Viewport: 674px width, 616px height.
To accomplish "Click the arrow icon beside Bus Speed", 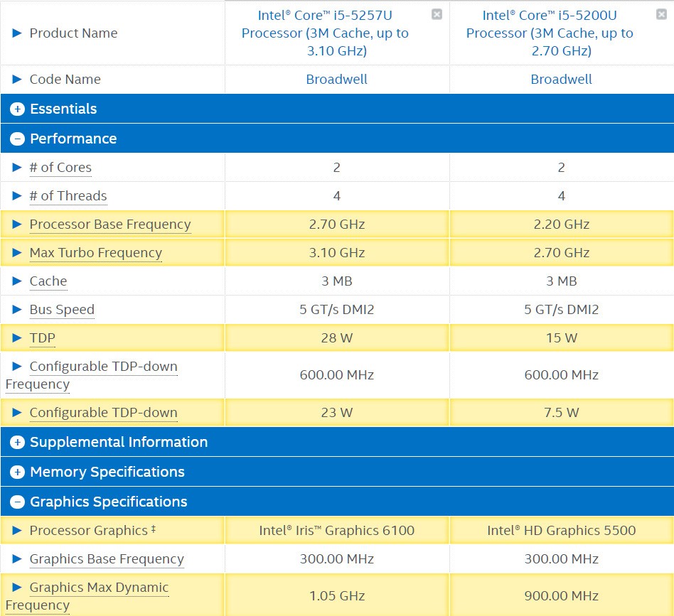I will pyautogui.click(x=17, y=310).
